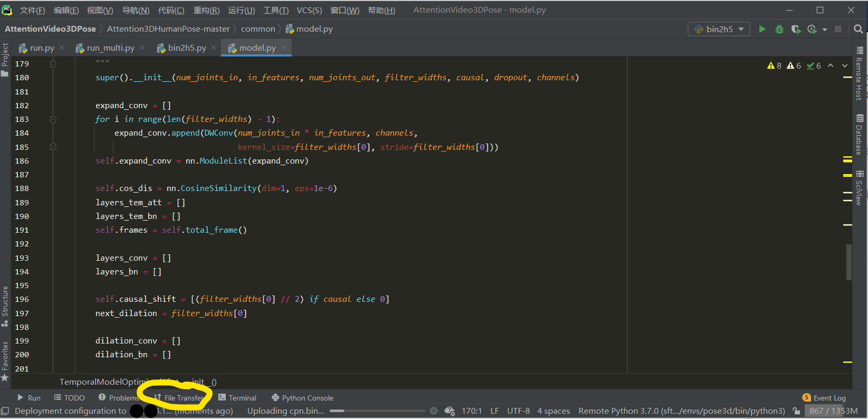This screenshot has height=419, width=868.
Task: Close the bin2h5.py tab
Action: (214, 47)
